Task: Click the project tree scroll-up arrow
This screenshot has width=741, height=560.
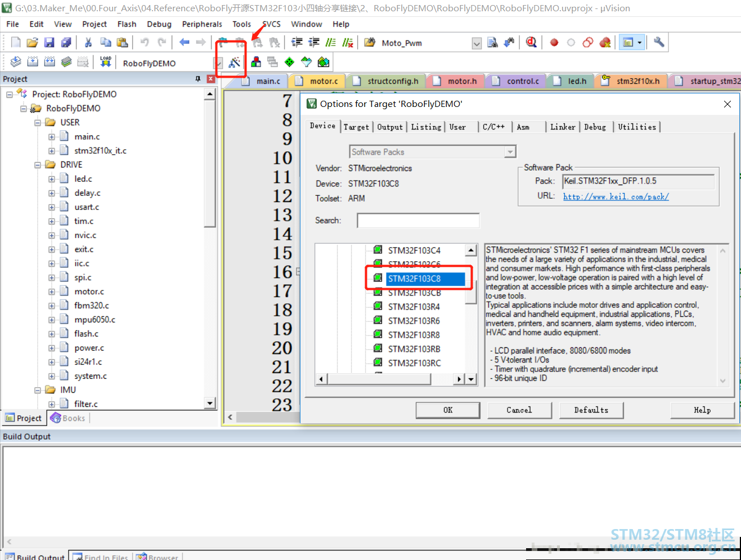Action: coord(210,94)
